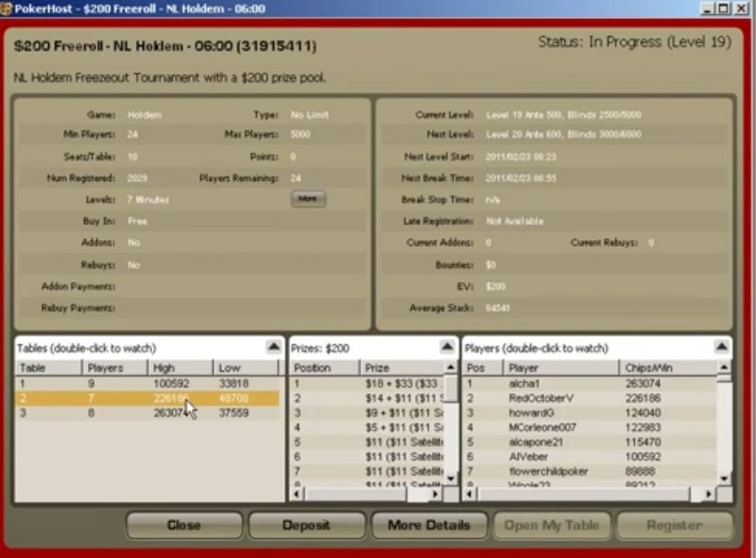Select player RedOctoberV
This screenshot has width=756, height=558.
coord(590,398)
